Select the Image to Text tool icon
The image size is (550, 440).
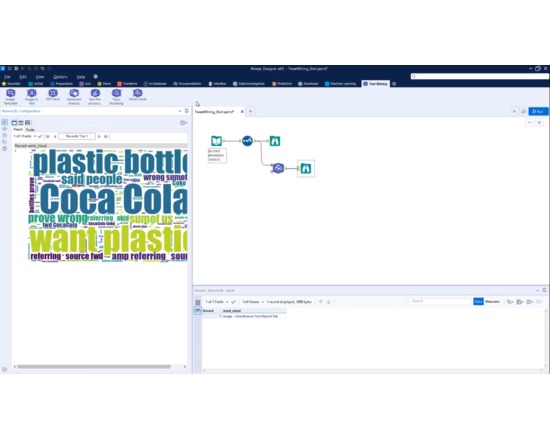(x=32, y=93)
